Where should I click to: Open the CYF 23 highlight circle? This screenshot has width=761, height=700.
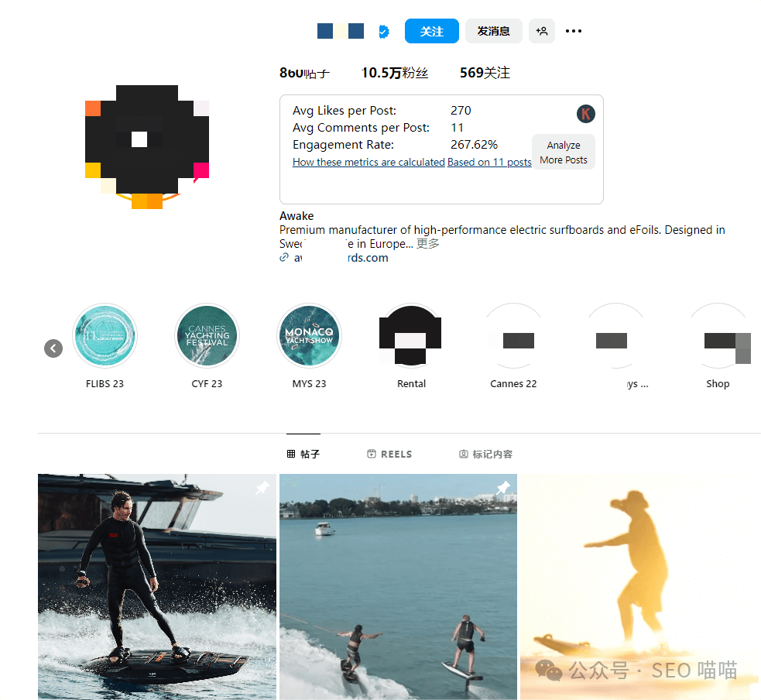207,335
